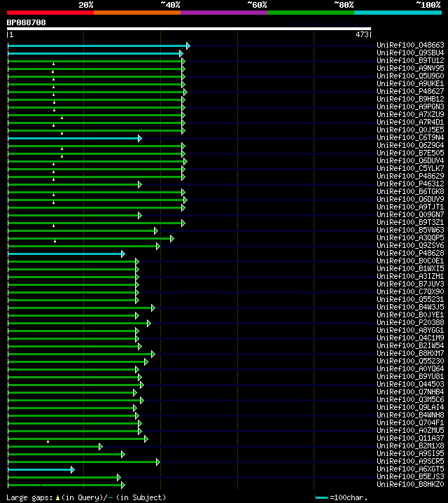Click the red 20% legend color segment
The image size is (448, 503).
click(x=50, y=13)
